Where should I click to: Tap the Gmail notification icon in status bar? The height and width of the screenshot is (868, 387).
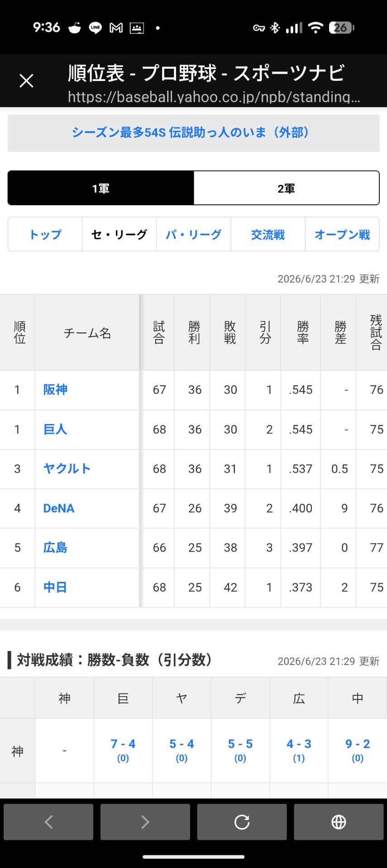(x=116, y=28)
